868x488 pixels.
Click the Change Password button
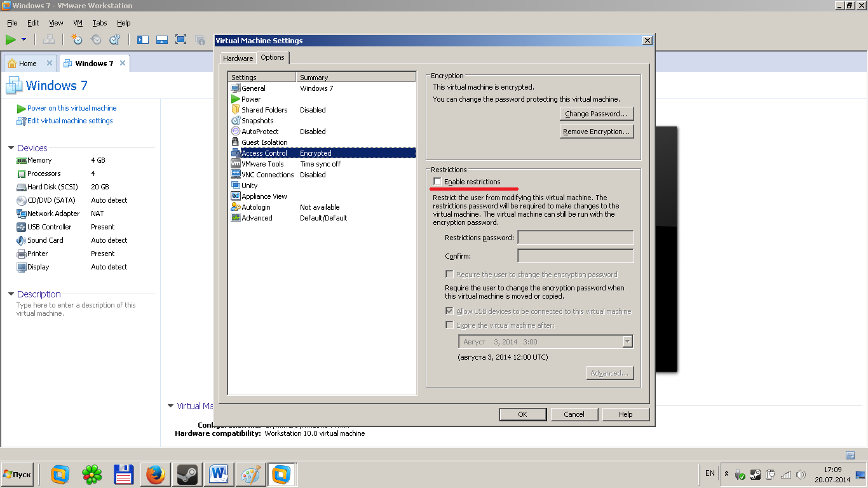point(597,114)
